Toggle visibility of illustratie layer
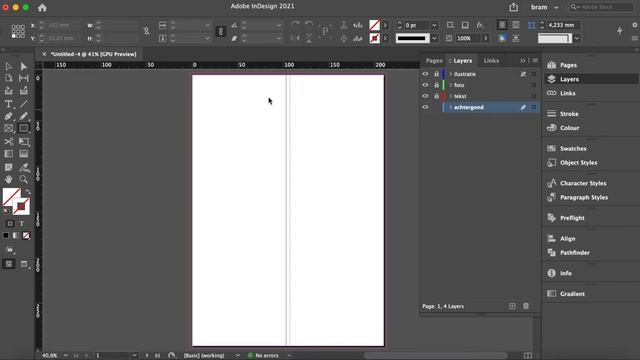640x360 pixels. [425, 74]
